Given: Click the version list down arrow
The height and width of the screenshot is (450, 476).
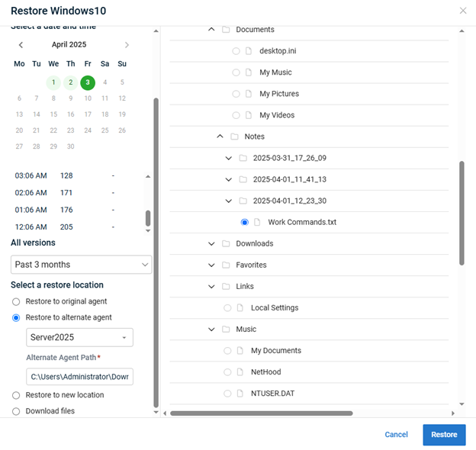Looking at the screenshot, I should click(148, 231).
